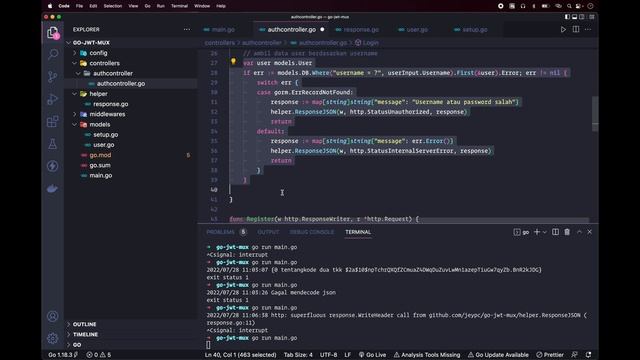The image size is (640, 360).
Task: Open the Source Control view
Action: coord(53,76)
